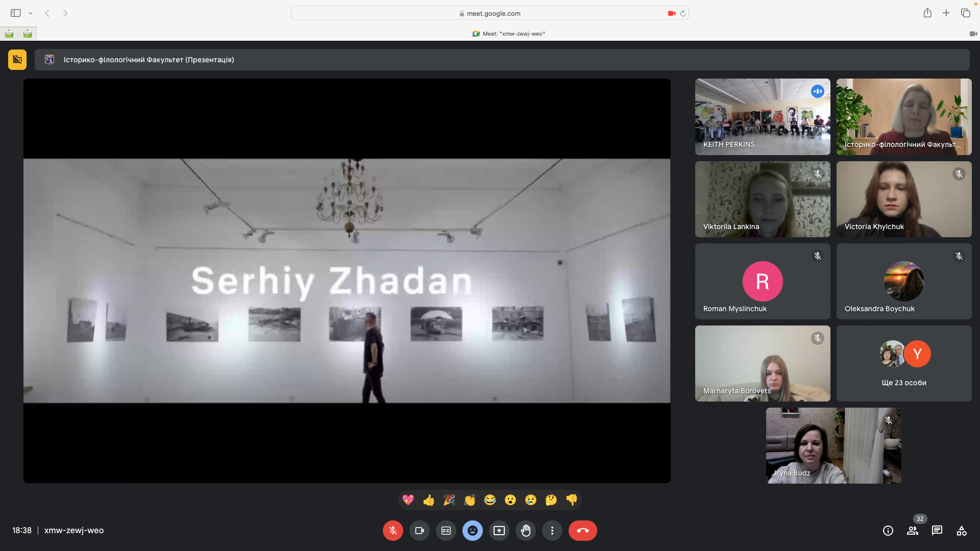This screenshot has height=551, width=980.
Task: Select the presenter banner Історико-філологічний Факультет (Презентація)
Action: [502, 60]
